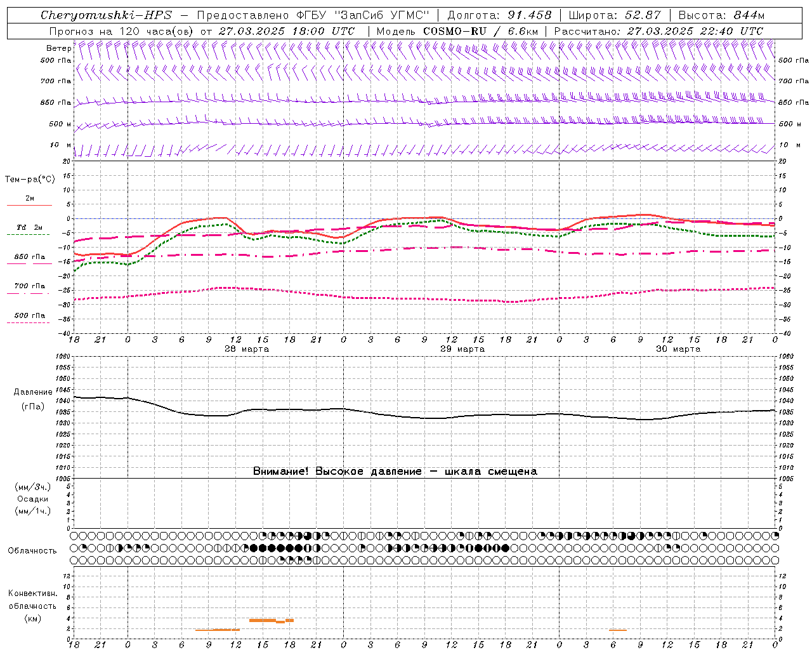812x650 pixels.
Task: Click the 850 гПа temperature legend entry
Action: (30, 257)
